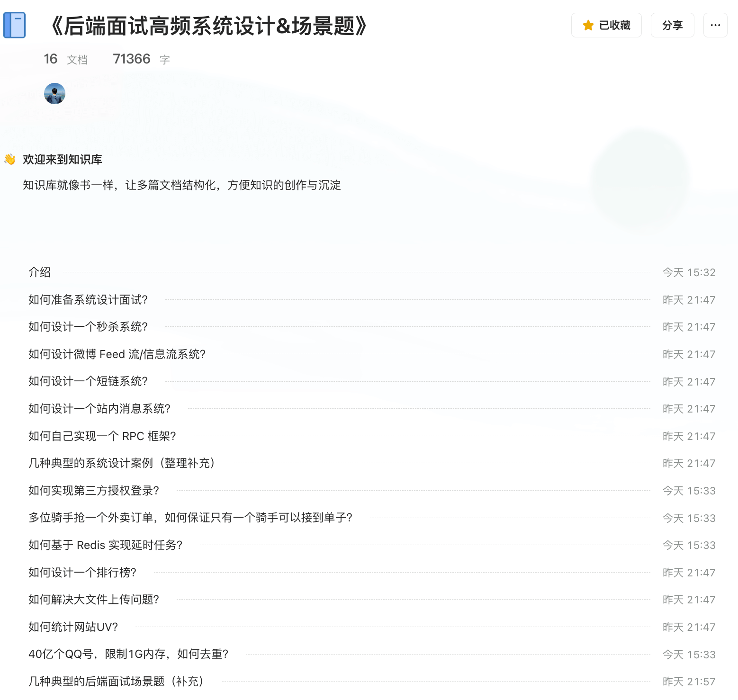Click the star icon in 已收藏 button
Image resolution: width=738 pixels, height=700 pixels.
tap(588, 26)
